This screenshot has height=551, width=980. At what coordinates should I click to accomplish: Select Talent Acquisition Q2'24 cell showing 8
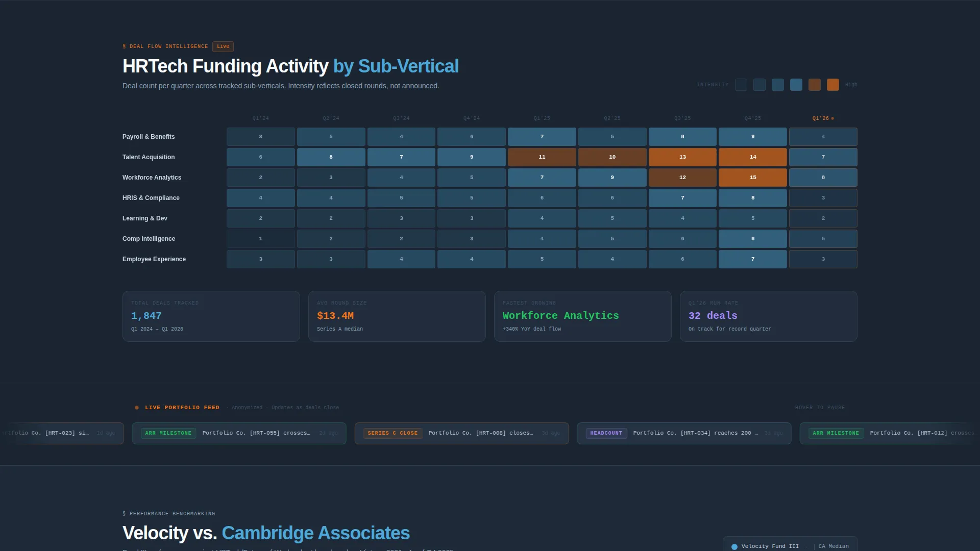tap(331, 157)
